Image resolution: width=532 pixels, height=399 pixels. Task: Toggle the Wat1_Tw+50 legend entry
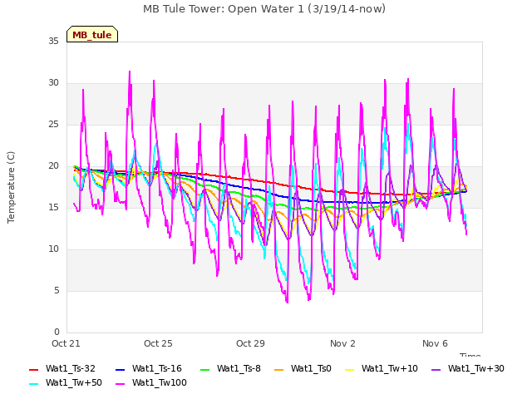pos(66,383)
